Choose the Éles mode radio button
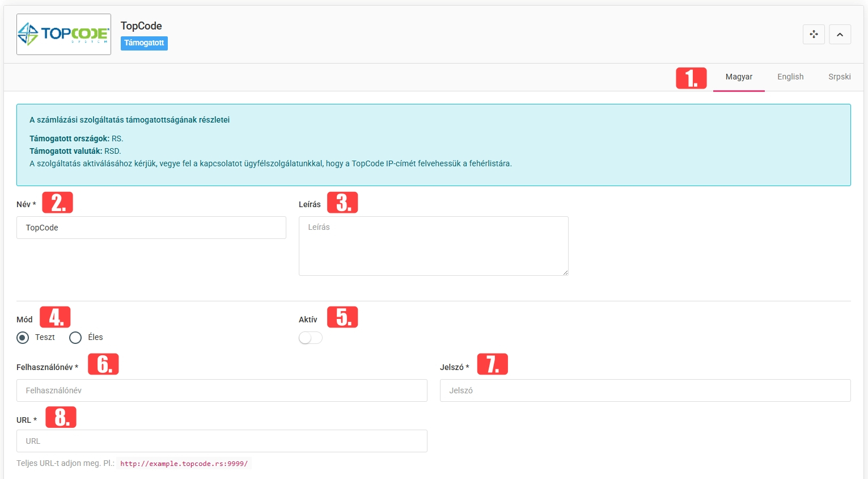868x479 pixels. tap(75, 338)
